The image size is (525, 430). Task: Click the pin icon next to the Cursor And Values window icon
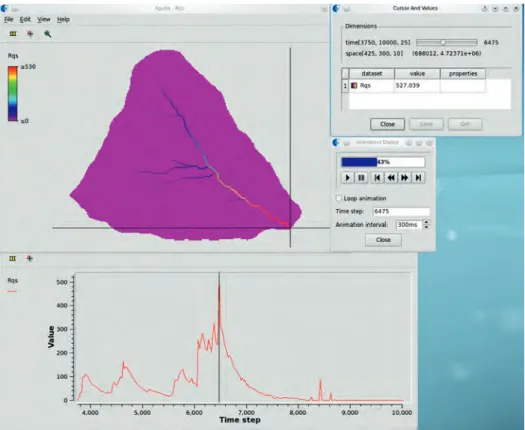pos(347,9)
